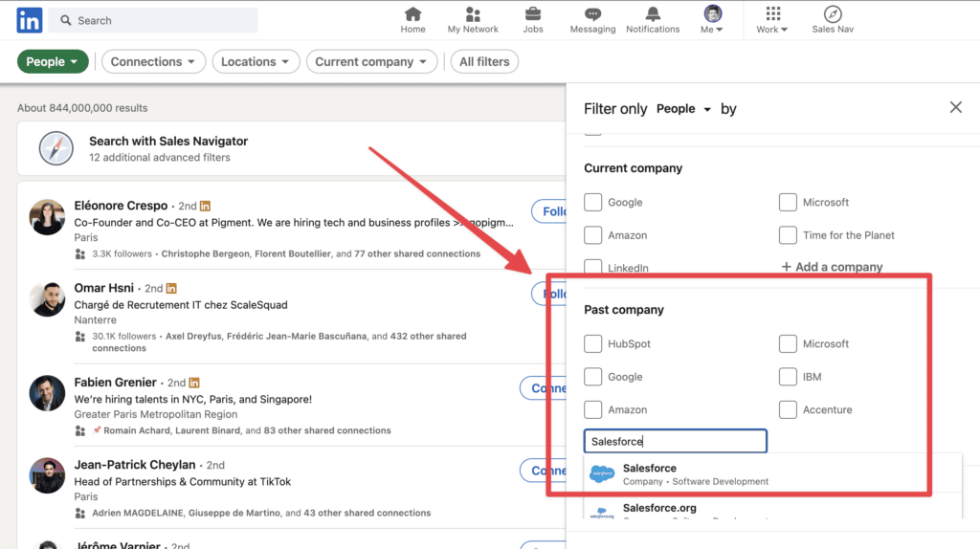This screenshot has width=980, height=549.
Task: Open Omar Hsni's profile photo
Action: tap(47, 299)
